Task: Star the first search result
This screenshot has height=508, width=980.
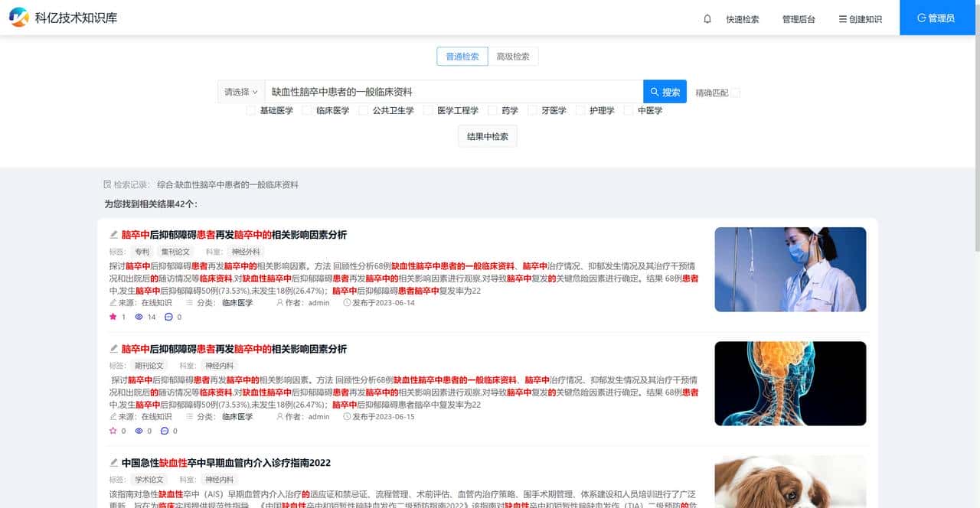Action: pos(114,316)
